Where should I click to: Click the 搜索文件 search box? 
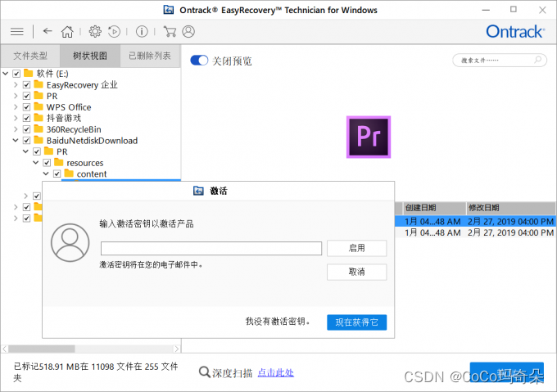(x=500, y=60)
